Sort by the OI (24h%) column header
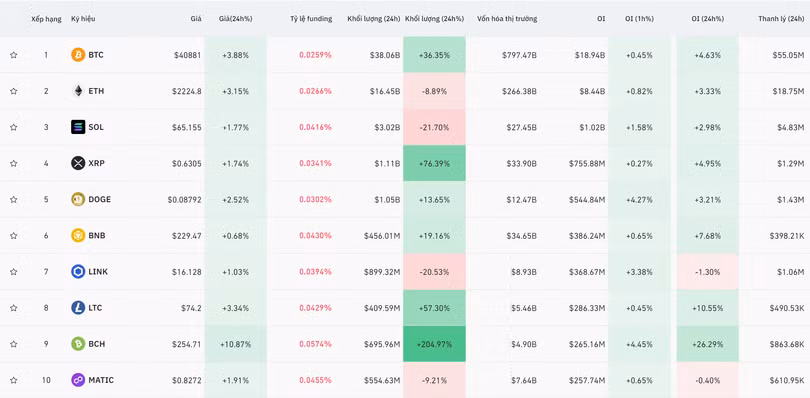810x398 pixels. (x=708, y=19)
